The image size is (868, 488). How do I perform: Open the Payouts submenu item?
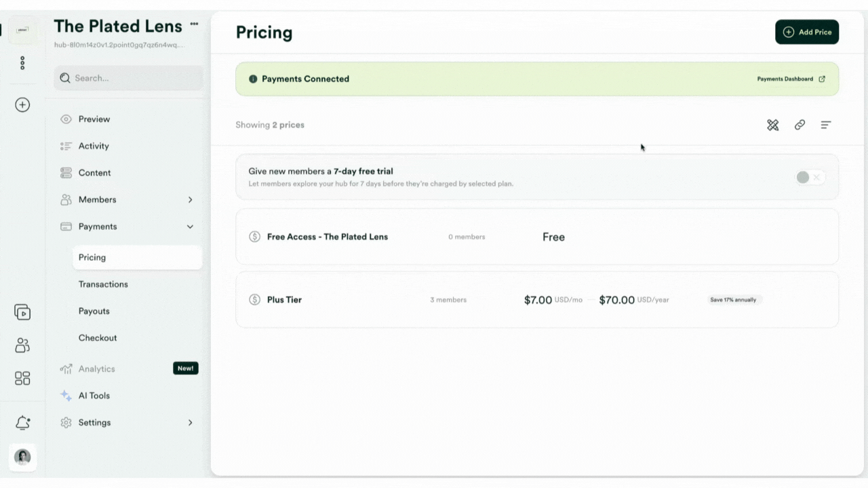point(94,311)
